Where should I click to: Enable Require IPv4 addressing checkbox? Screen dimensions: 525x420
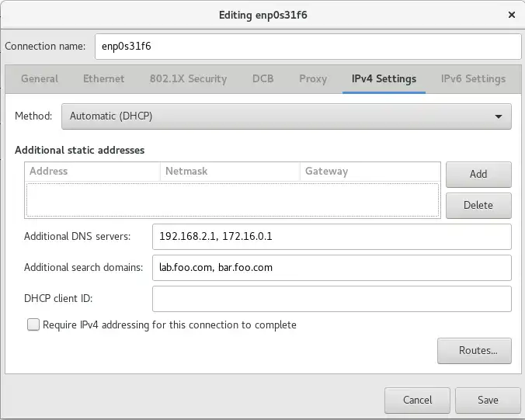coord(33,325)
